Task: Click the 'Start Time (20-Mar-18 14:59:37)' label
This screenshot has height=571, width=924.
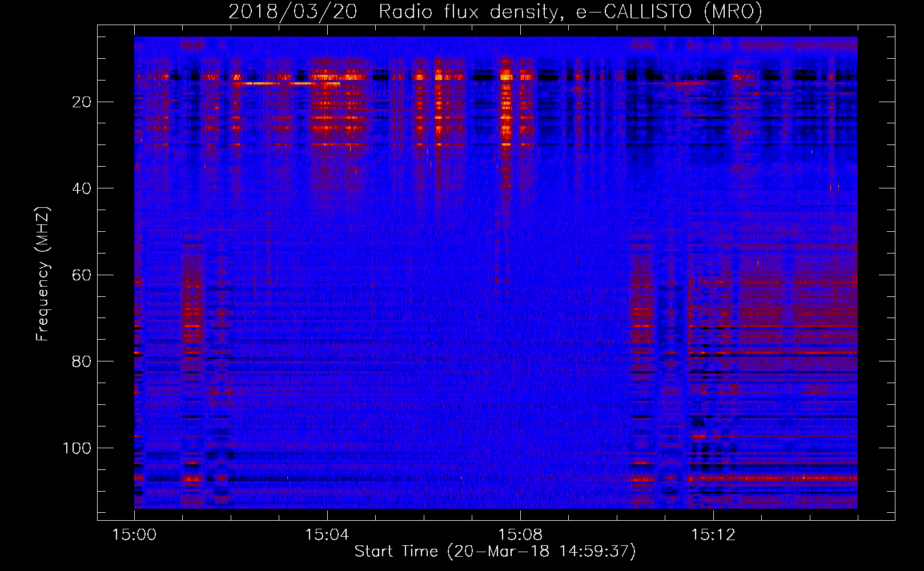Action: click(x=495, y=552)
